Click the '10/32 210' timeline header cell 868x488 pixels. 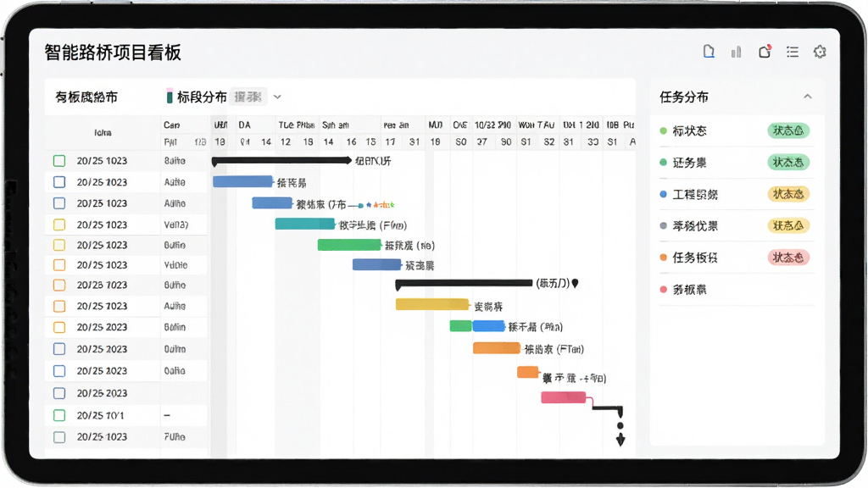pos(492,125)
